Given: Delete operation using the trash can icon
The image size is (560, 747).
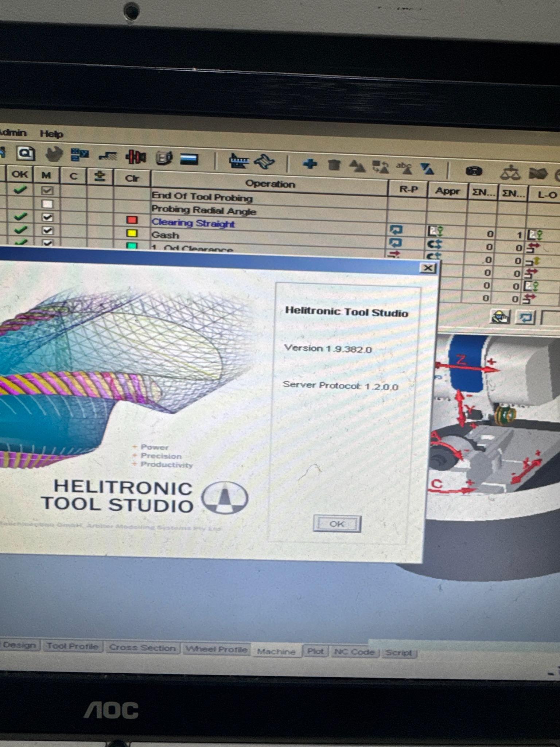Looking at the screenshot, I should [334, 165].
